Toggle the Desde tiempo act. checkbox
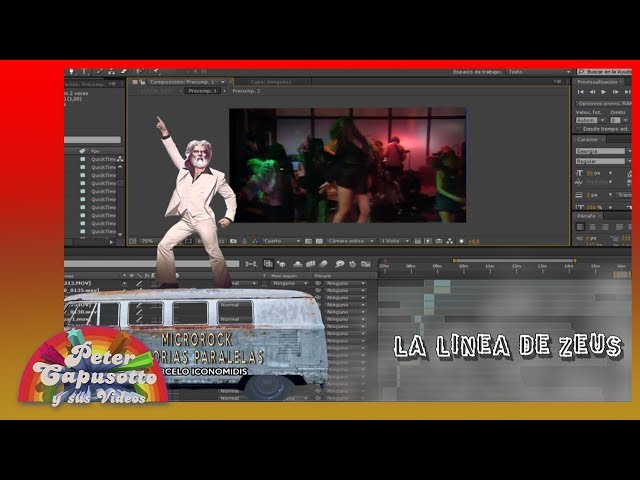The width and height of the screenshot is (640, 480). click(x=578, y=129)
